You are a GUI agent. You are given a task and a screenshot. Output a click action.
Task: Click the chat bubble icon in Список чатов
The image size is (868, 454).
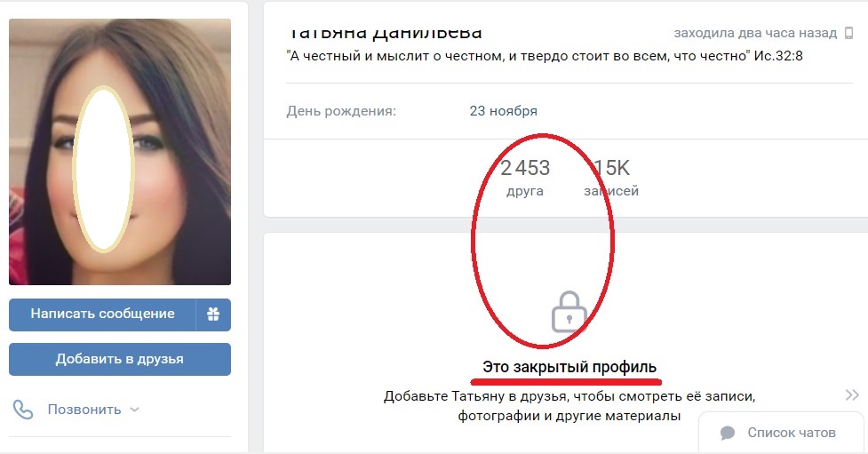pos(728,433)
